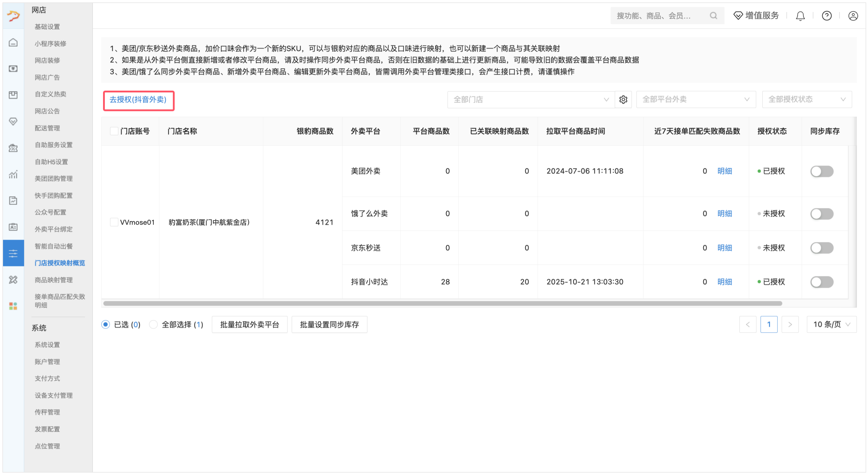Open 商品映射管理 in the sidebar
This screenshot has height=475, width=868.
(x=53, y=280)
